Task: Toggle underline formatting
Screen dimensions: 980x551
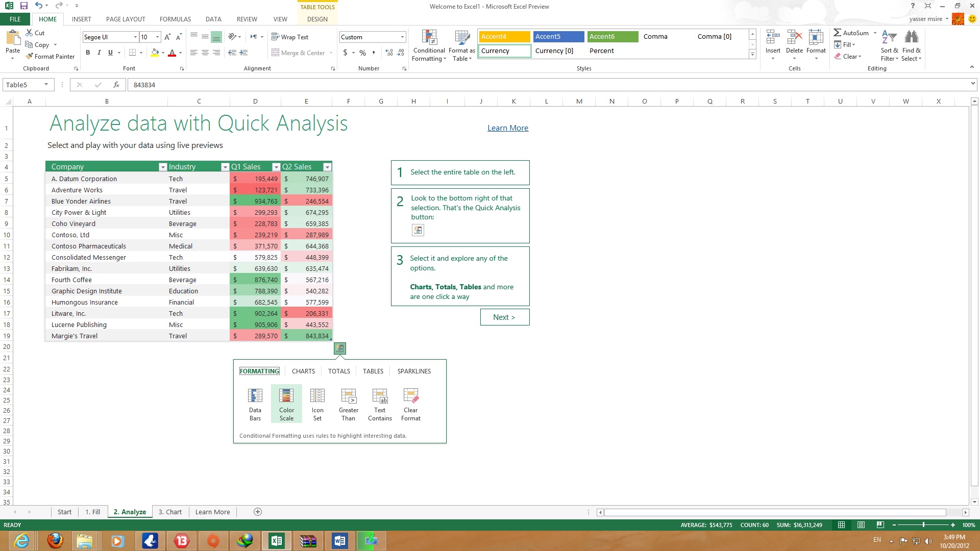Action: coord(110,53)
